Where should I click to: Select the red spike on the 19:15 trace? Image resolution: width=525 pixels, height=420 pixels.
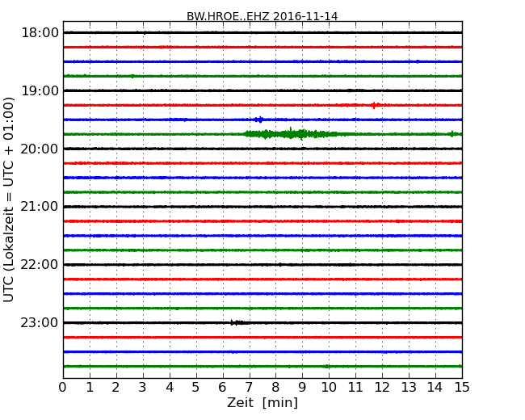click(x=374, y=105)
